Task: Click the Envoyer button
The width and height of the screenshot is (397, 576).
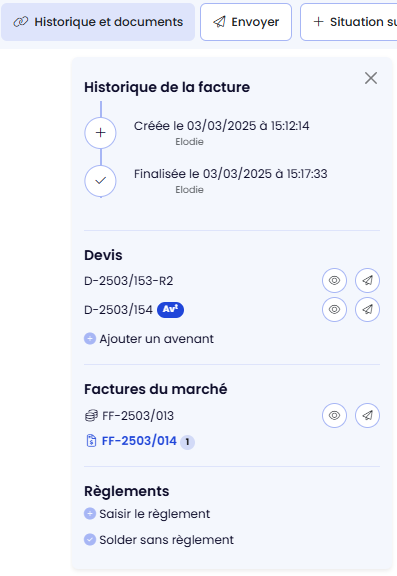Action: click(x=246, y=22)
